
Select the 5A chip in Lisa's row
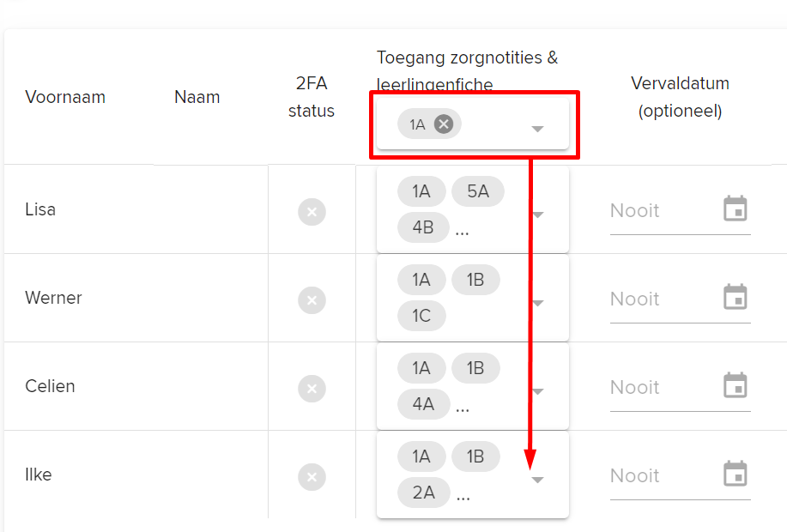478,191
